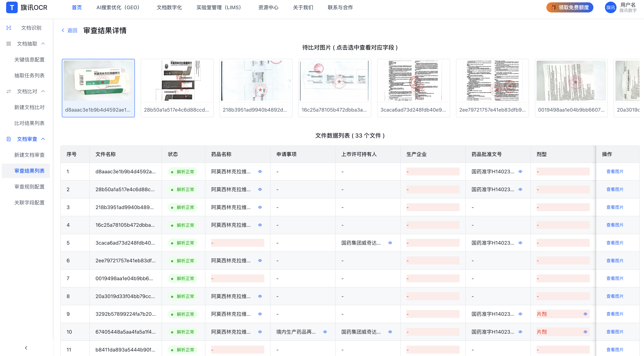
Task: Toggle eye icon beside 片剂 in row 9
Action: 585,314
